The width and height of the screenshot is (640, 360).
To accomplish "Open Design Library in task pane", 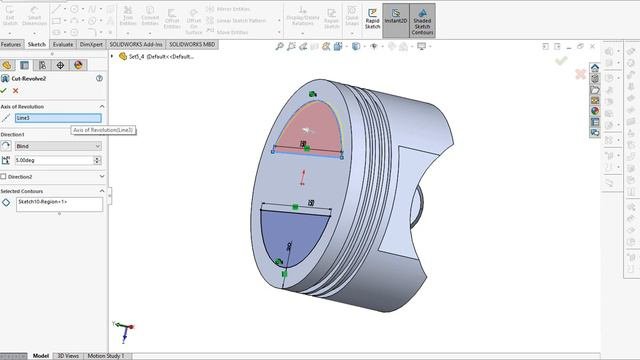I will [x=595, y=78].
